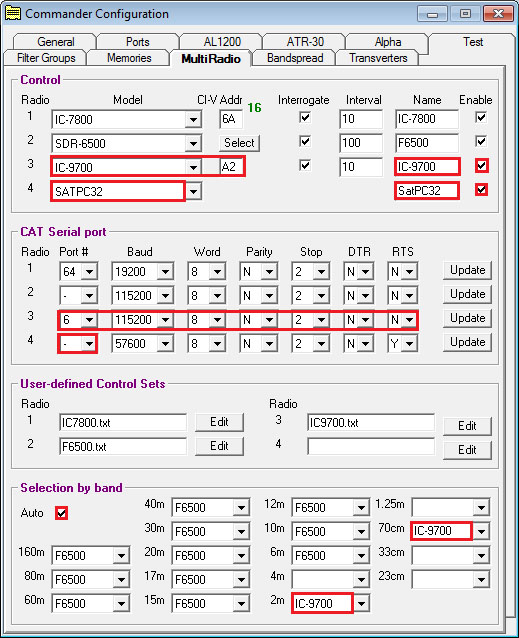Open Radio 4 RTS dropdown showing Y
This screenshot has height=638, width=519.
pyautogui.click(x=409, y=344)
